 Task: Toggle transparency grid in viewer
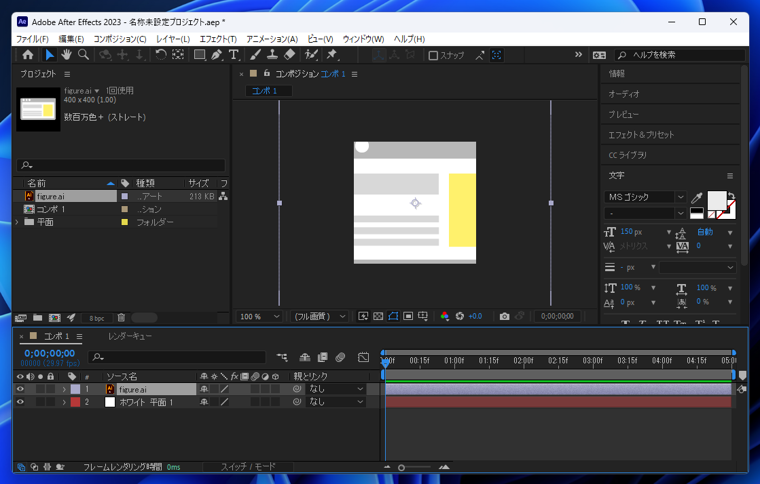[x=378, y=316]
